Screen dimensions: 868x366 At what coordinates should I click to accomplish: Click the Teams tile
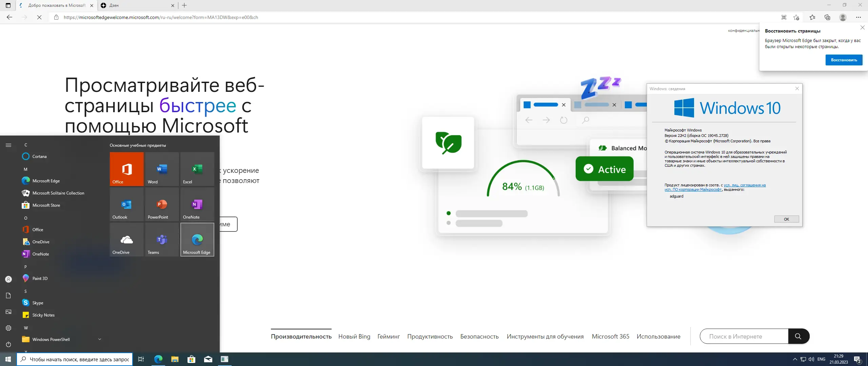click(x=162, y=240)
